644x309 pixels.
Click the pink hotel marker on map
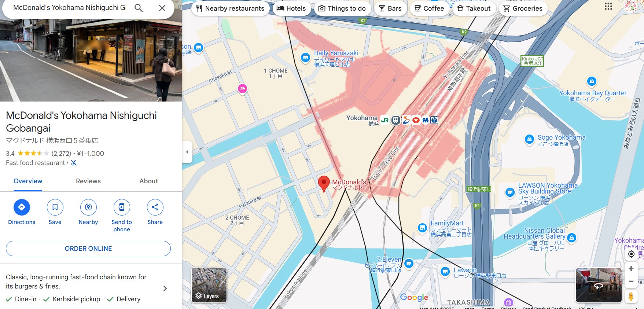click(242, 89)
